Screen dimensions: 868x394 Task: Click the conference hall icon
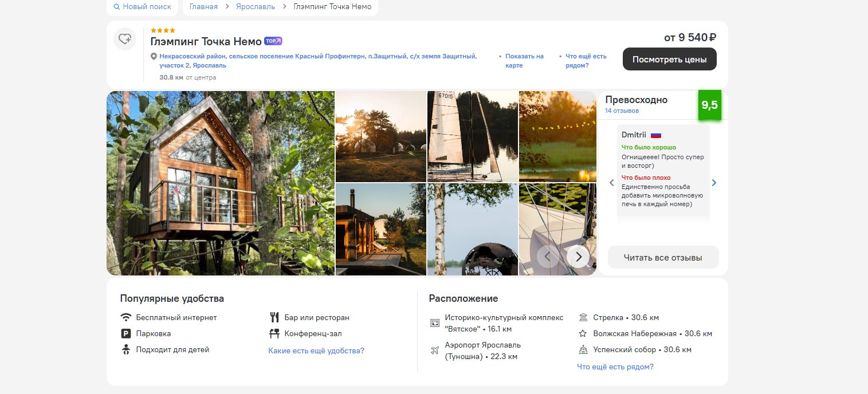pos(274,333)
